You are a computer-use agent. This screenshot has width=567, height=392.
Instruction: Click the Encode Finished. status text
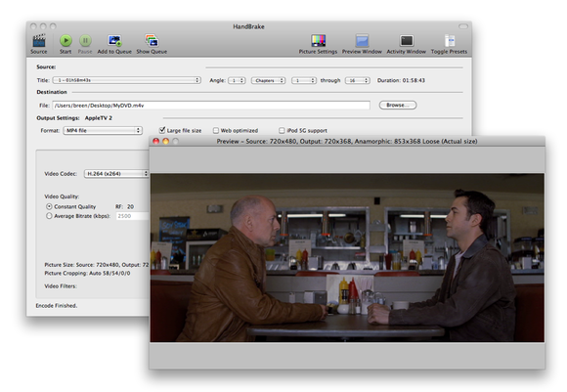click(57, 306)
